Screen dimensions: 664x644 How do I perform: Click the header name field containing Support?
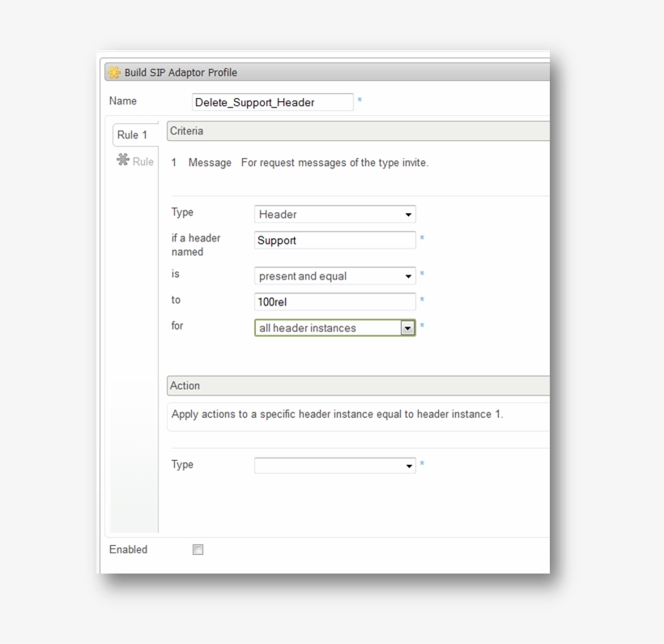tap(334, 241)
